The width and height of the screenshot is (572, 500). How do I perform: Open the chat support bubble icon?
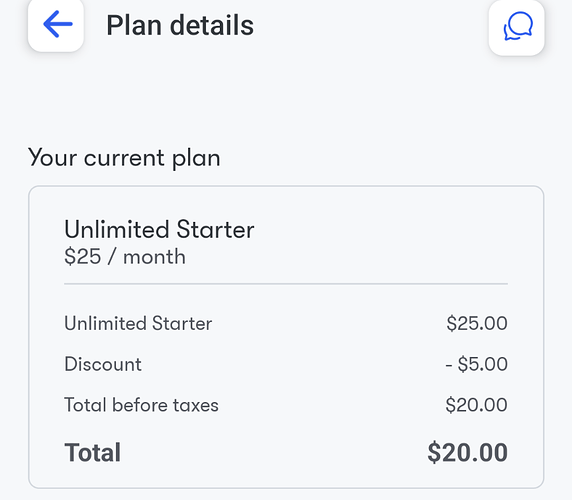click(x=518, y=26)
